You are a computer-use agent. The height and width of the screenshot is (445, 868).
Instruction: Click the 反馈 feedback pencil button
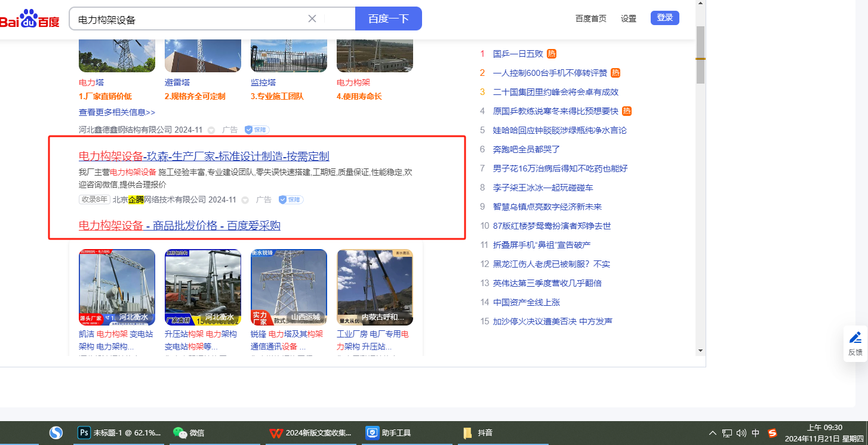tap(855, 343)
